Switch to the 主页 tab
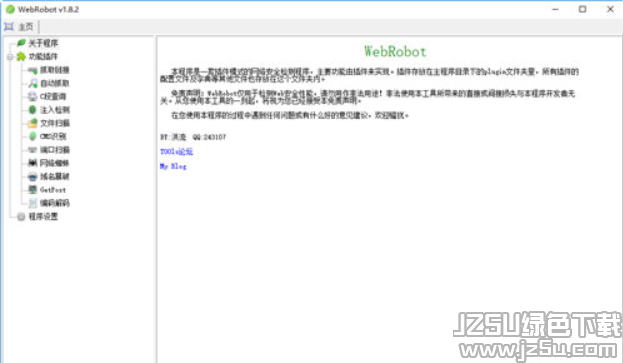This screenshot has height=363, width=623. 19,27
